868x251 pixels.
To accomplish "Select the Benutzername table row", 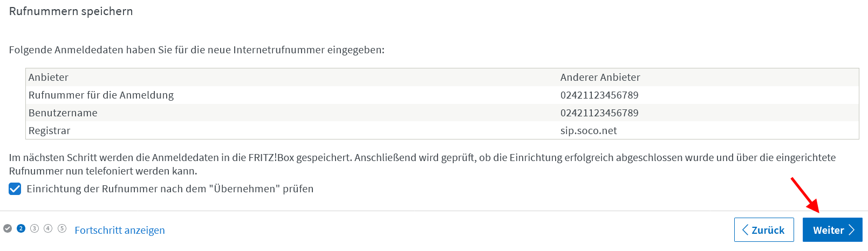I will (x=442, y=113).
